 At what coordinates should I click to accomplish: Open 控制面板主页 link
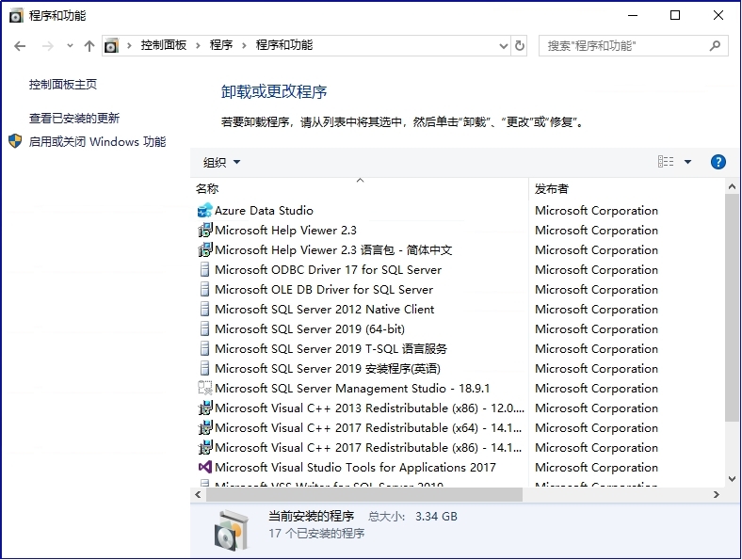(x=63, y=85)
